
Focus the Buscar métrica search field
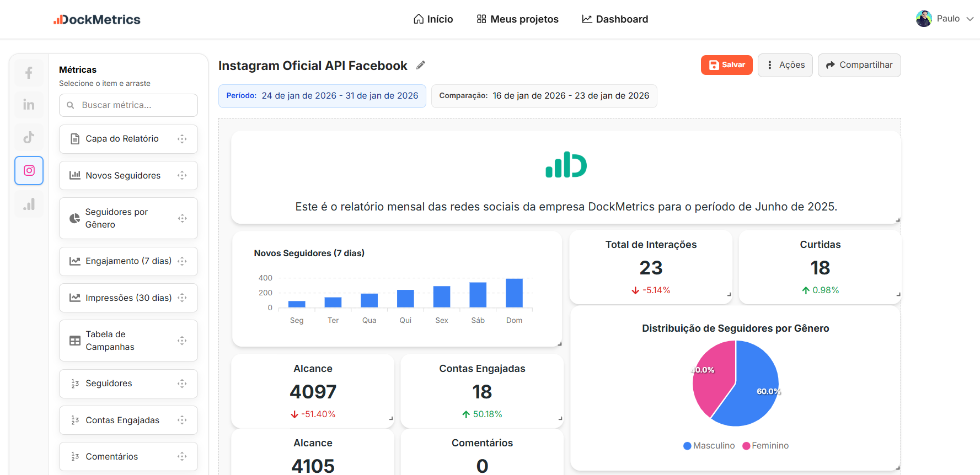click(135, 105)
